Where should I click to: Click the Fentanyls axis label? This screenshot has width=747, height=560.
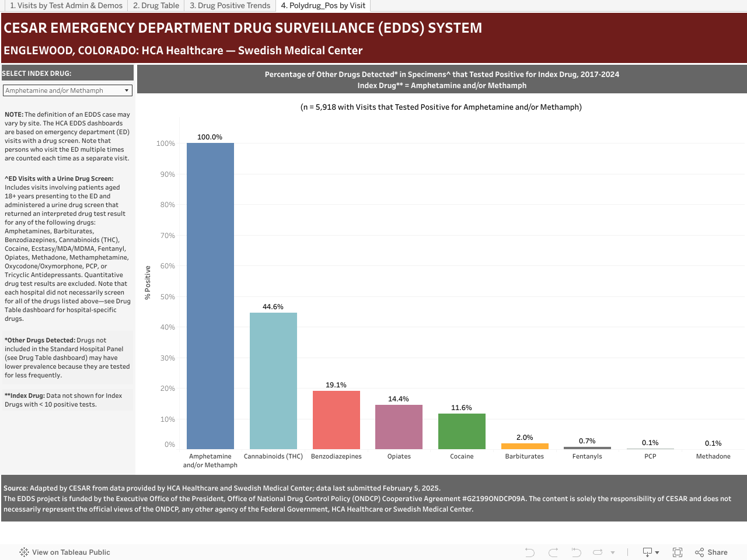[x=587, y=456]
